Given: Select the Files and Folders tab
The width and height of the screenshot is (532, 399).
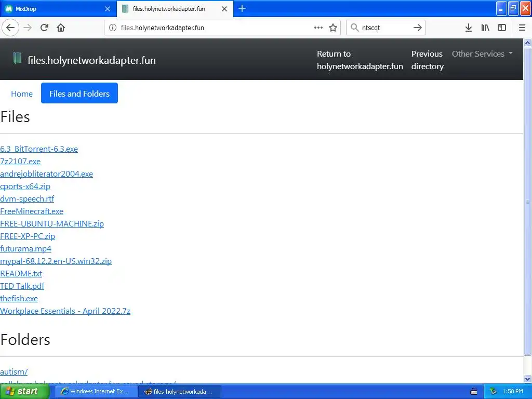Looking at the screenshot, I should [79, 94].
